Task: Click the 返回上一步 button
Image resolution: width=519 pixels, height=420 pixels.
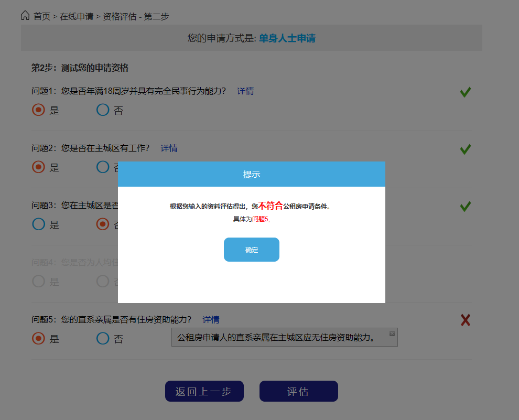Action: (x=204, y=391)
